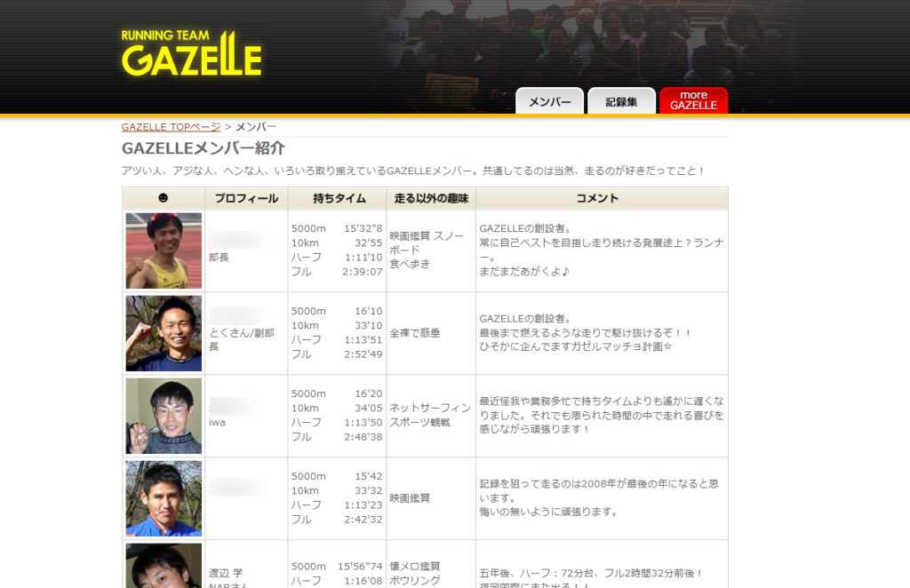Switch to the メンバー tab
The width and height of the screenshot is (910, 588).
coord(548,101)
